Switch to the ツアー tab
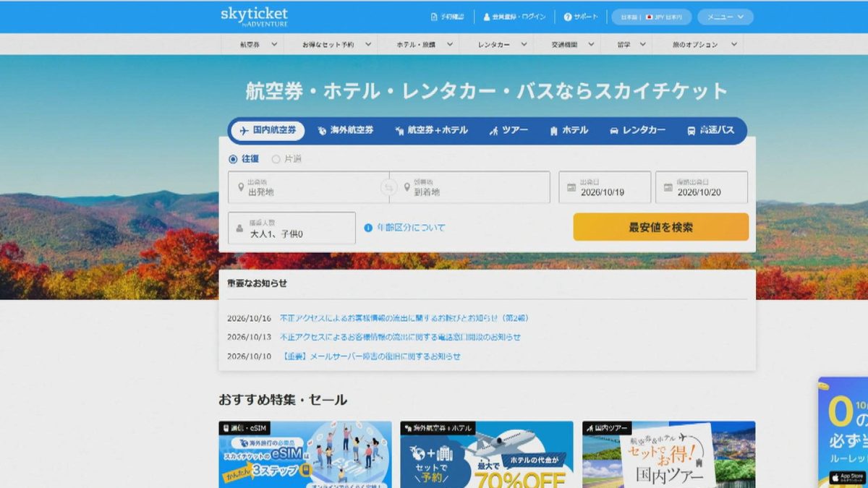The width and height of the screenshot is (868, 488). [509, 131]
